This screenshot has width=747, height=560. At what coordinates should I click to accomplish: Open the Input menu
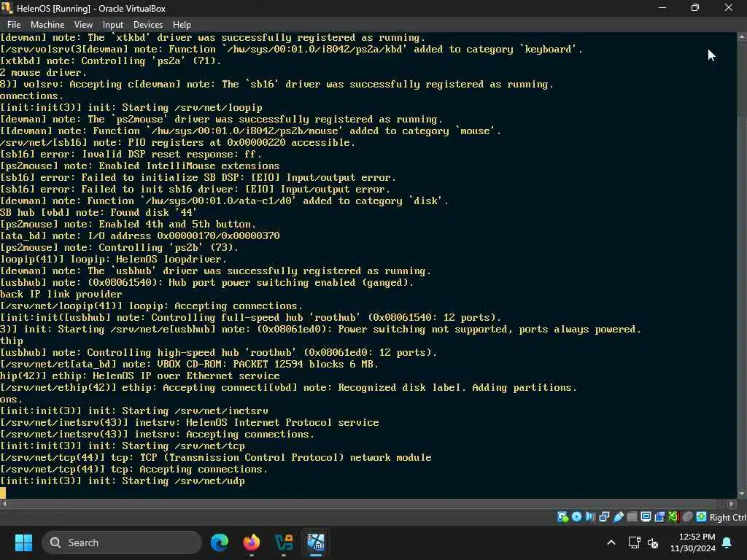pyautogui.click(x=113, y=25)
